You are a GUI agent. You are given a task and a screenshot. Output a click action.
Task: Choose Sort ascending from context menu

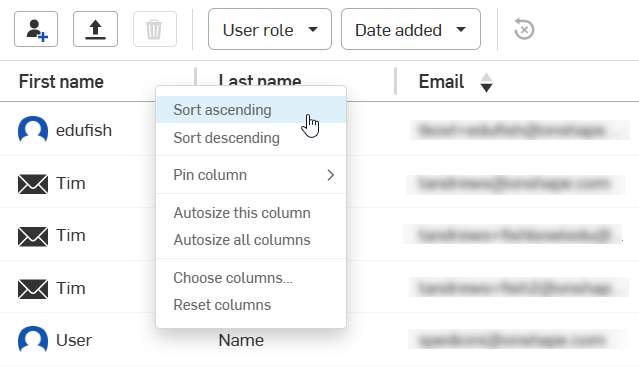pos(251,110)
